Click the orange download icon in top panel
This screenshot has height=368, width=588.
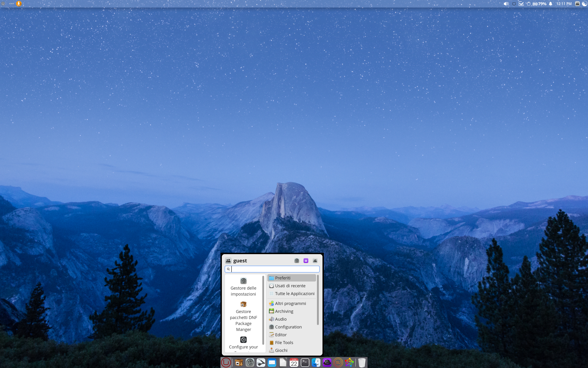[19, 3]
